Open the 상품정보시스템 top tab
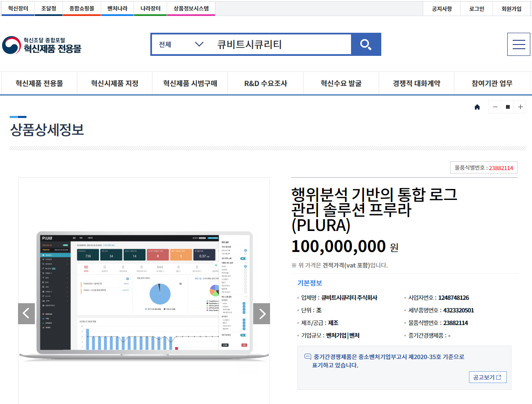This screenshot has height=404, width=532. 191,8
